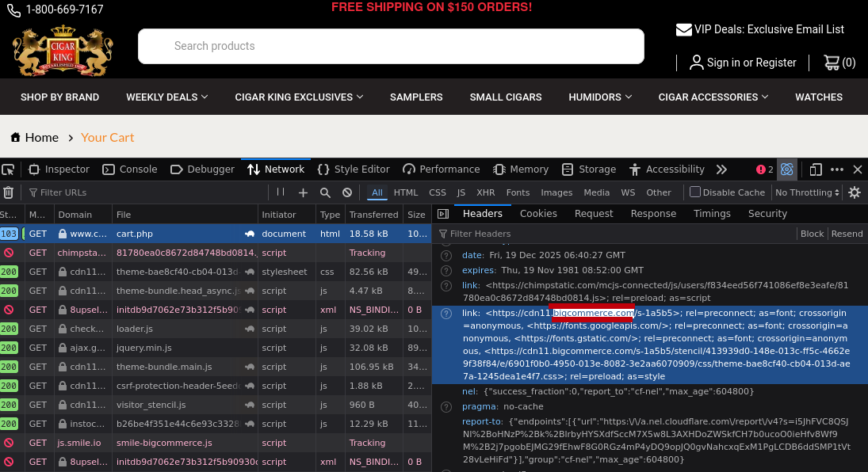The height and width of the screenshot is (472, 868).
Task: Open network search with magnifier icon
Action: 325,192
